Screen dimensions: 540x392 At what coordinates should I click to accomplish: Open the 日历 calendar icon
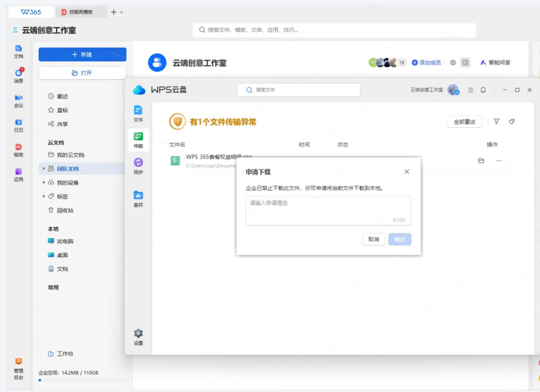pos(19,126)
